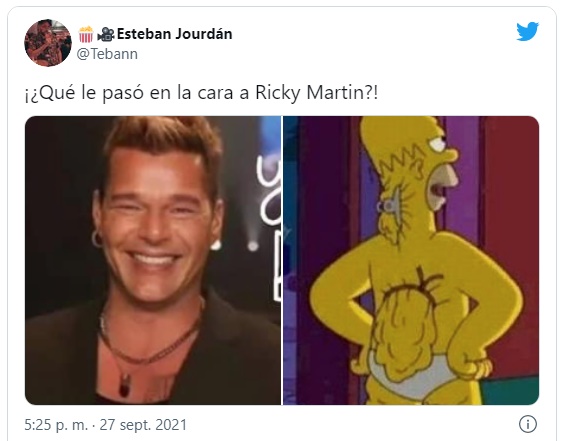Click the pendant necklace in left photo
The height and width of the screenshot is (441, 565).
pos(125,384)
